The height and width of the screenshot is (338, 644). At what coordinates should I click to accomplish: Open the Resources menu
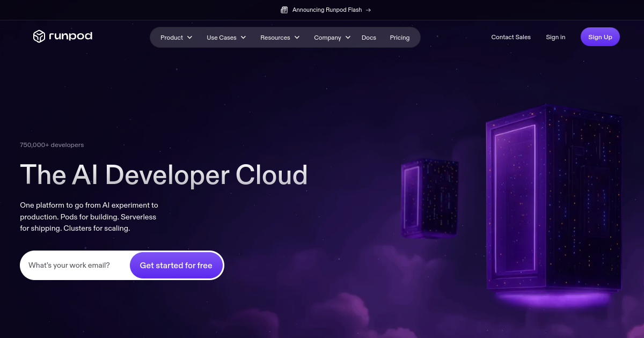coord(280,38)
